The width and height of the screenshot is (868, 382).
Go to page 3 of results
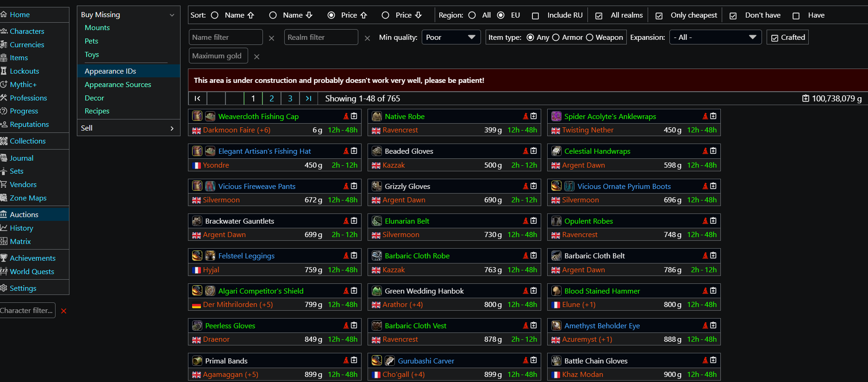(290, 98)
